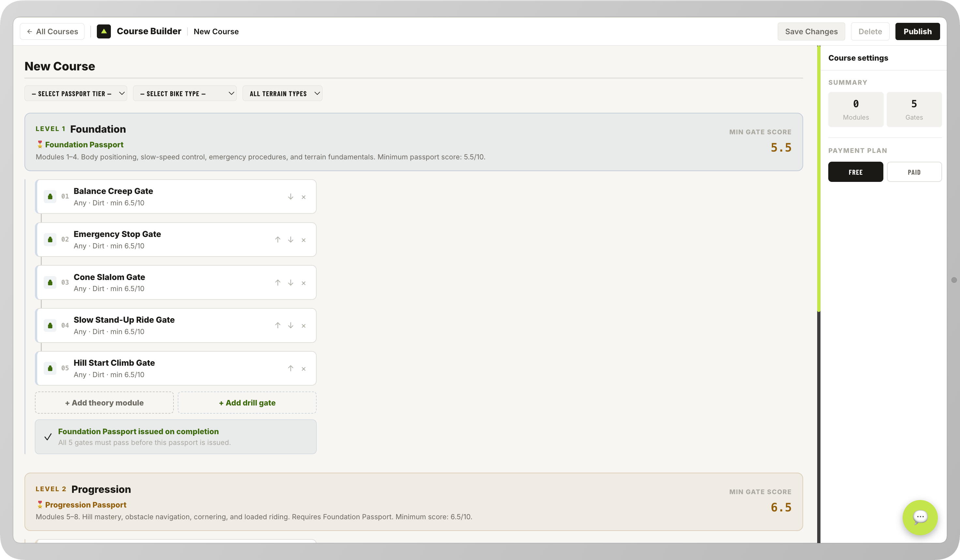Move Slow Stand-Up Ride Gate down
The image size is (960, 560).
(291, 326)
